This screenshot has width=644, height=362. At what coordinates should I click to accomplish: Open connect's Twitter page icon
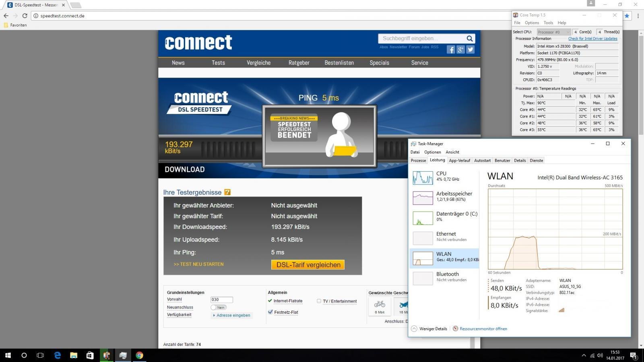(x=470, y=49)
